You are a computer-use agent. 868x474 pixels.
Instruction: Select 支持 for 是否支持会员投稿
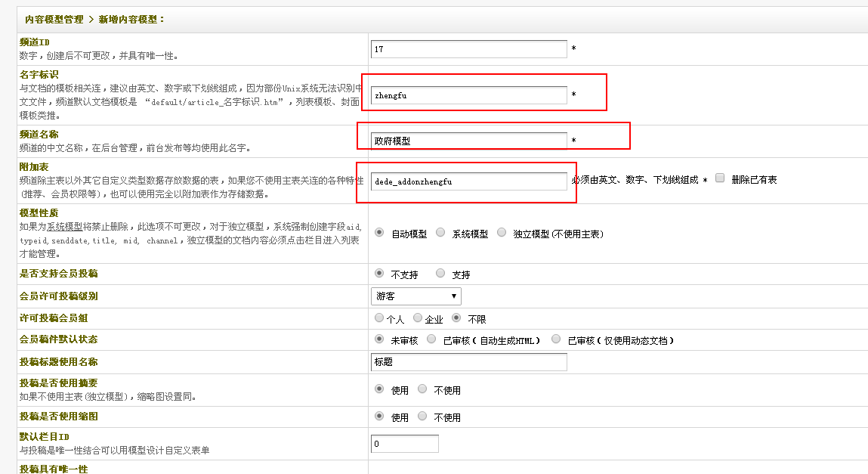point(440,273)
